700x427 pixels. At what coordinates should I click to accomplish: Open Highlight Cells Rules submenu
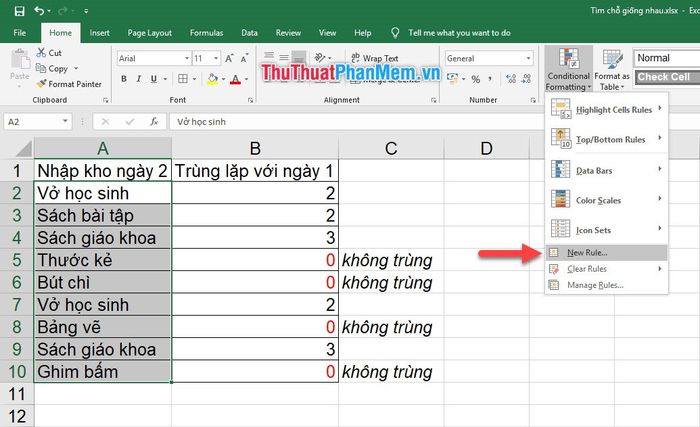tap(606, 109)
